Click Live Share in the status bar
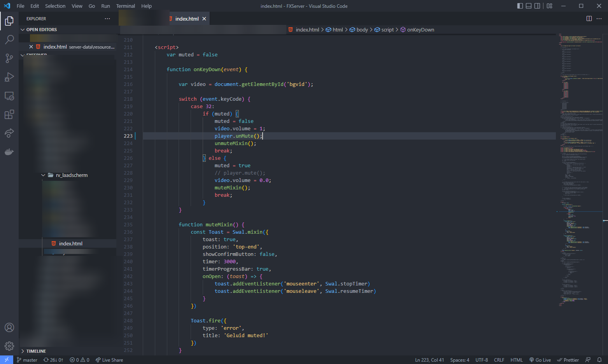The image size is (608, 364). tap(109, 360)
